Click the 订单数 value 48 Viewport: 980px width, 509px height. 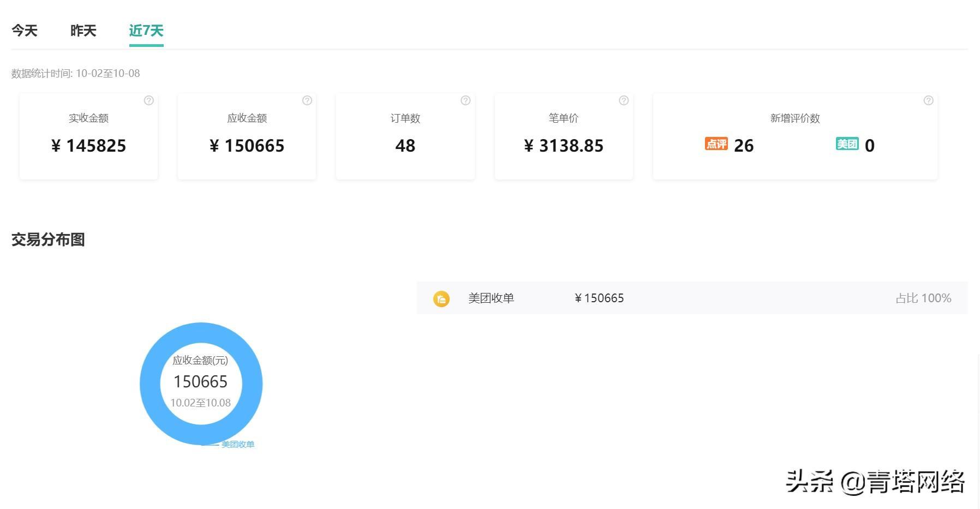pos(405,146)
